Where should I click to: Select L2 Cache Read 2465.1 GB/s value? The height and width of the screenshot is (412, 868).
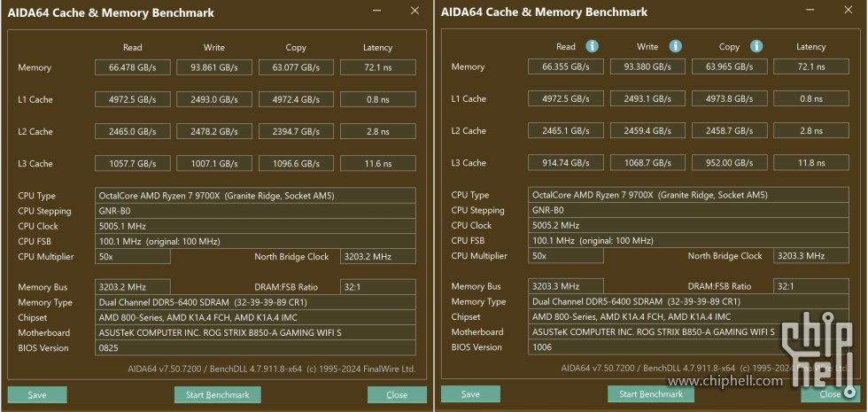(566, 131)
